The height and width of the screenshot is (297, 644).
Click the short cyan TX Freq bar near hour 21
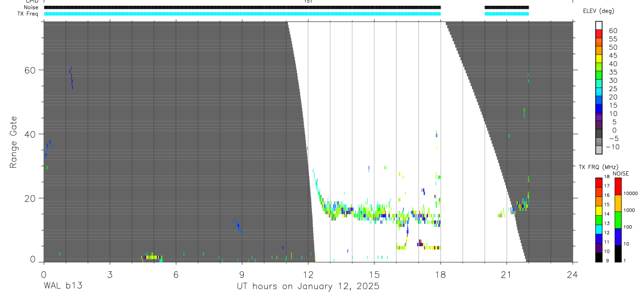(x=507, y=14)
